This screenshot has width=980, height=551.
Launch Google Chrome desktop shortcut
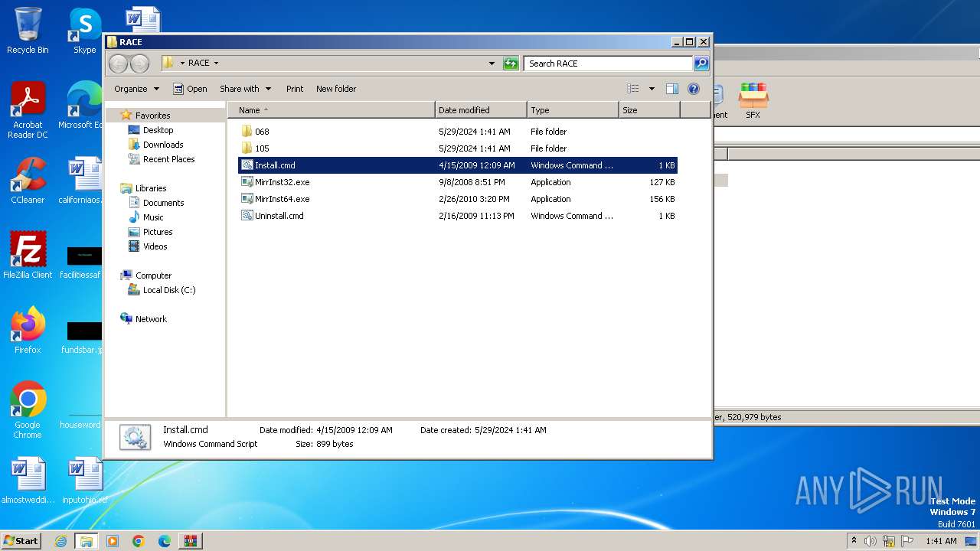click(x=28, y=410)
